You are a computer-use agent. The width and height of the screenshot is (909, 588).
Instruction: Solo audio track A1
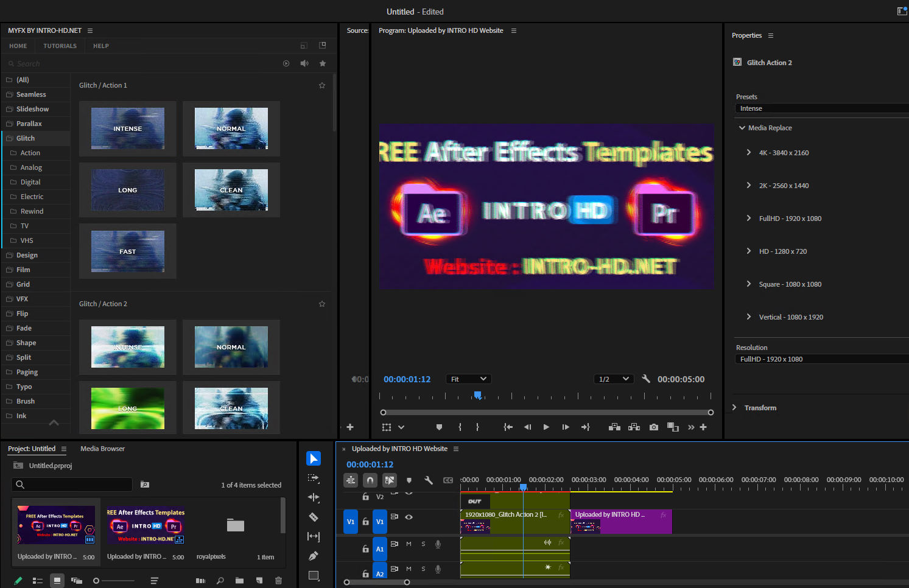(423, 544)
